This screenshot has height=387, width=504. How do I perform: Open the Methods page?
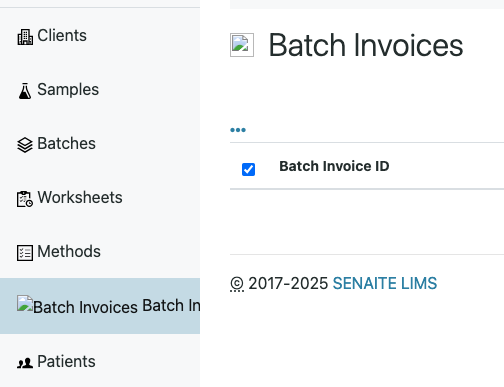click(69, 251)
